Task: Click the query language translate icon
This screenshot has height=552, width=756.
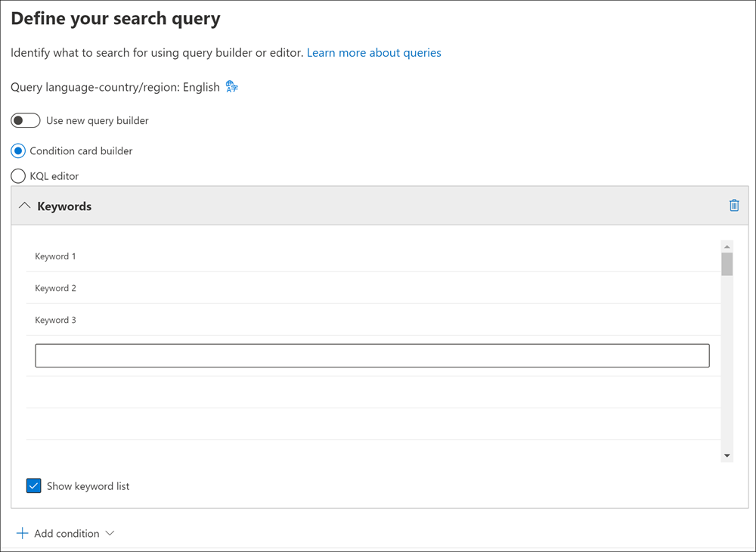Action: [x=232, y=87]
